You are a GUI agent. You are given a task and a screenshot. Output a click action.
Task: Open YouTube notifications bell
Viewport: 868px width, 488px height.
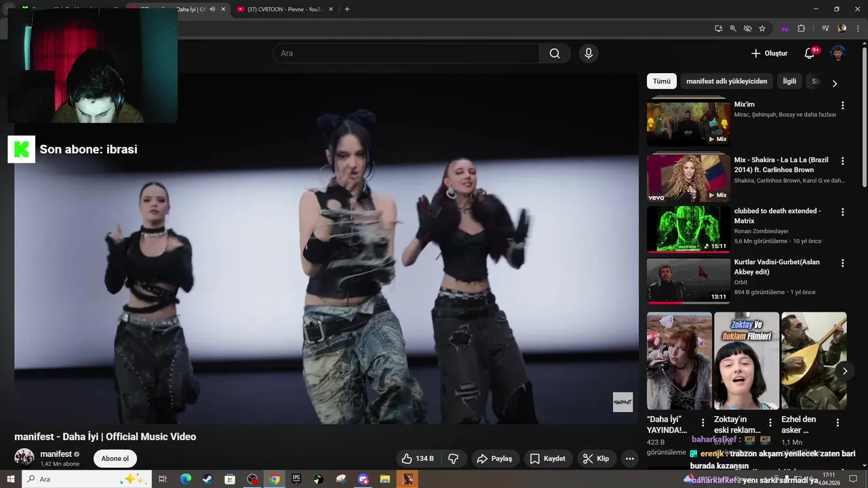tap(810, 54)
